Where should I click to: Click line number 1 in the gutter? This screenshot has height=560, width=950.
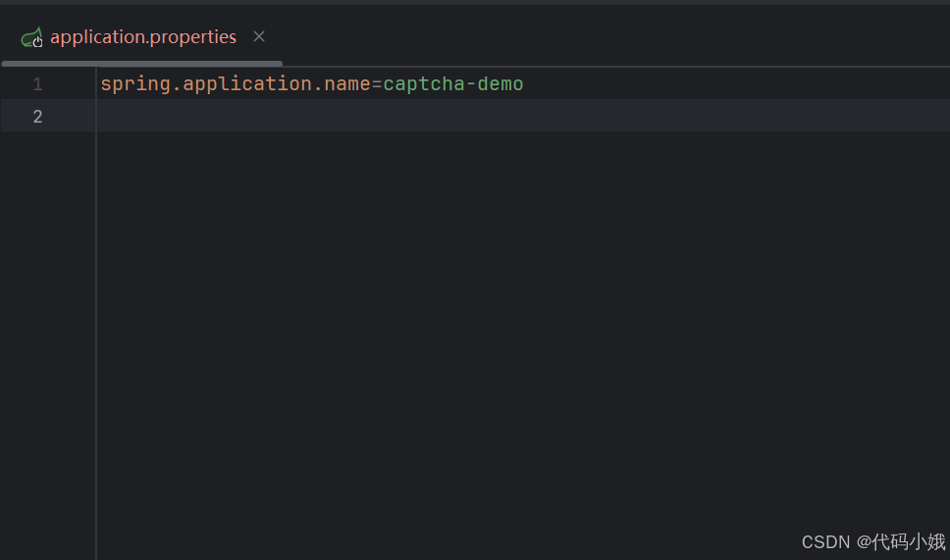pyautogui.click(x=37, y=83)
